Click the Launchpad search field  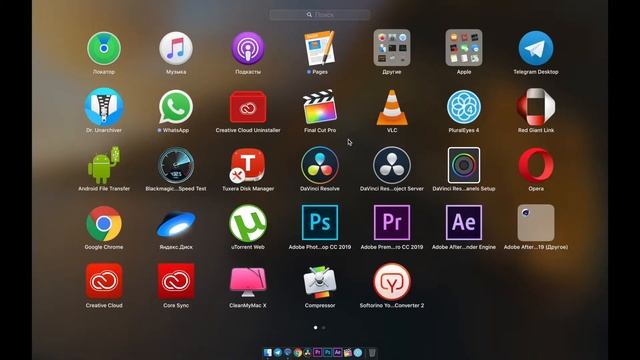click(x=320, y=14)
